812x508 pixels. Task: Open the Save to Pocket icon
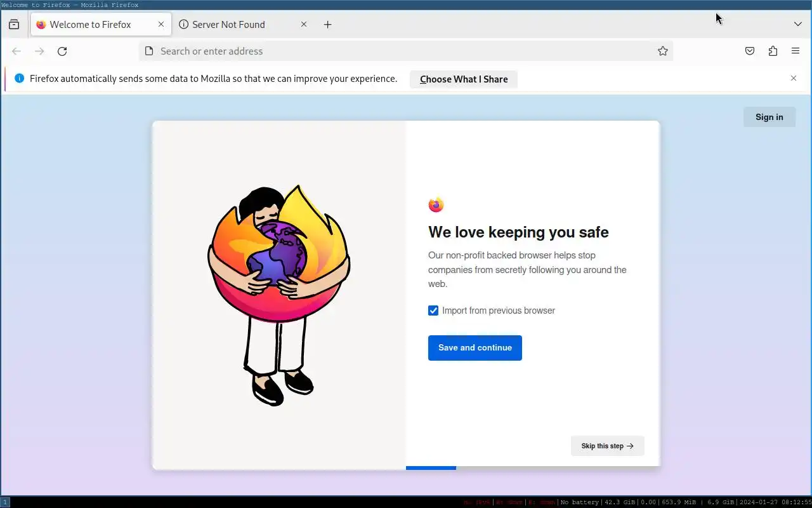[750, 51]
